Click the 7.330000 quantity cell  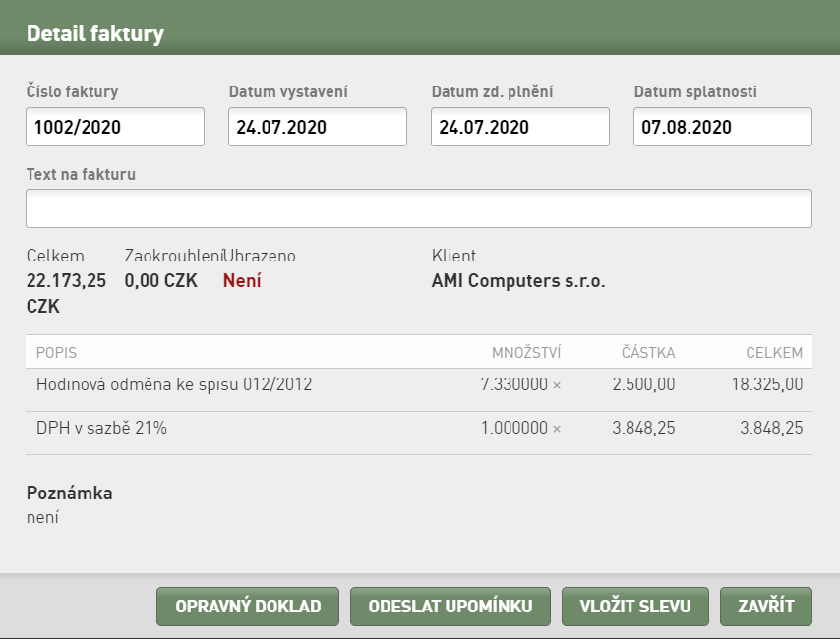pyautogui.click(x=514, y=384)
